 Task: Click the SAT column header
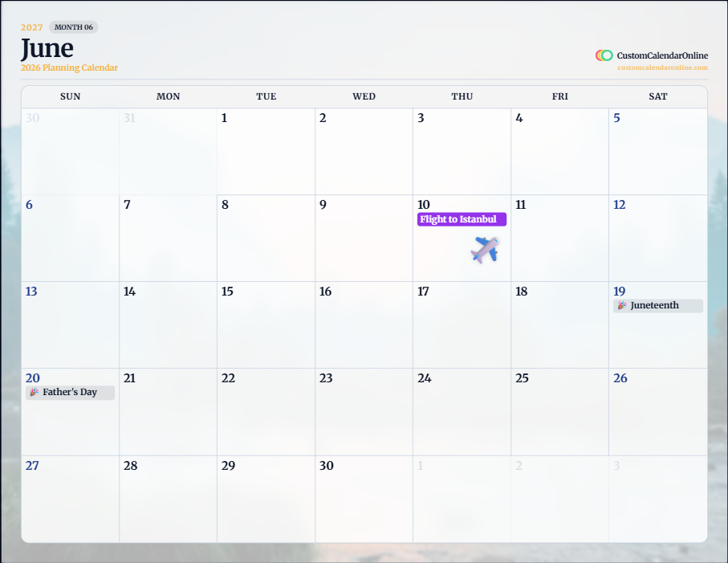[x=658, y=96]
